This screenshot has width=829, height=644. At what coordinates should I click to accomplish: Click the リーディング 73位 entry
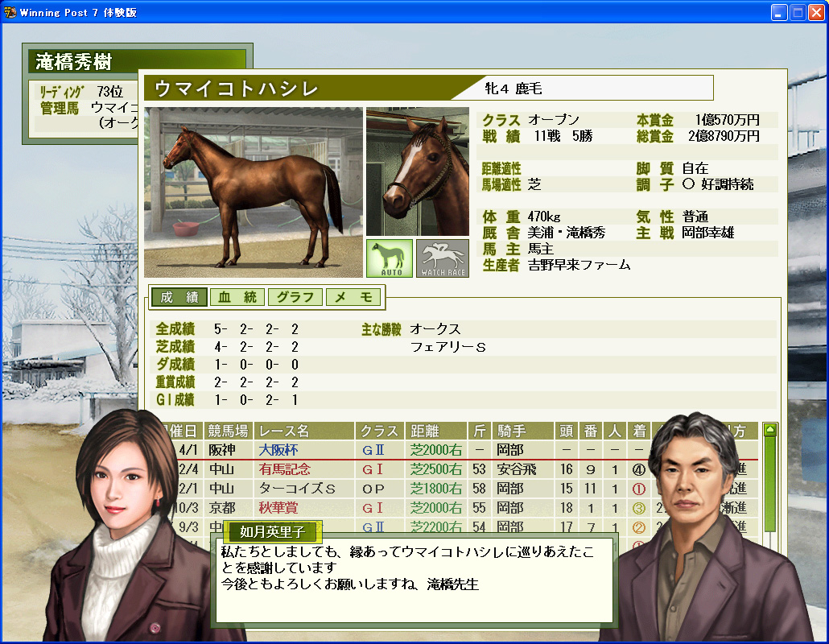click(81, 92)
